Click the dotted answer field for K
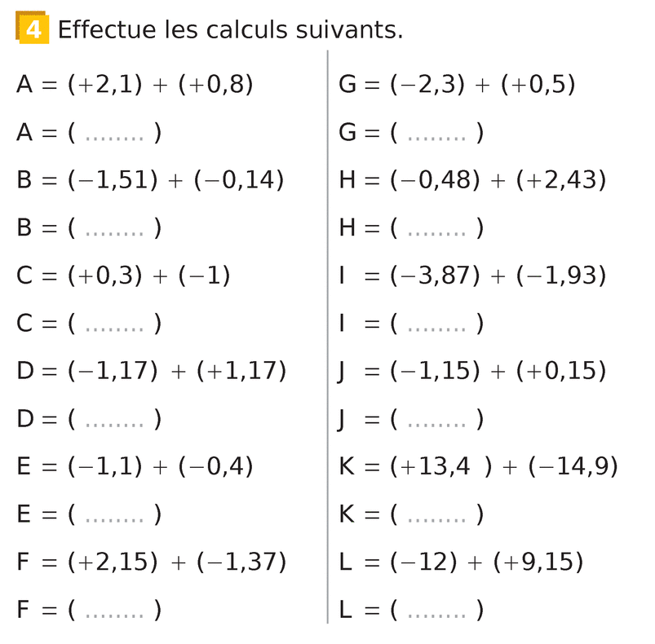 [436, 515]
